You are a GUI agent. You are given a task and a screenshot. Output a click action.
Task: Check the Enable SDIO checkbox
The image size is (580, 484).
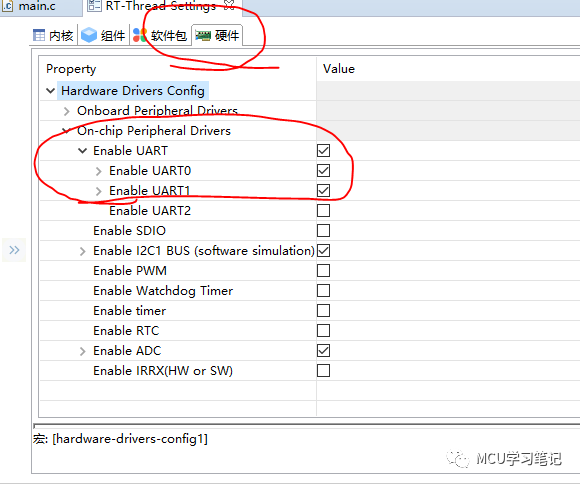pyautogui.click(x=323, y=231)
